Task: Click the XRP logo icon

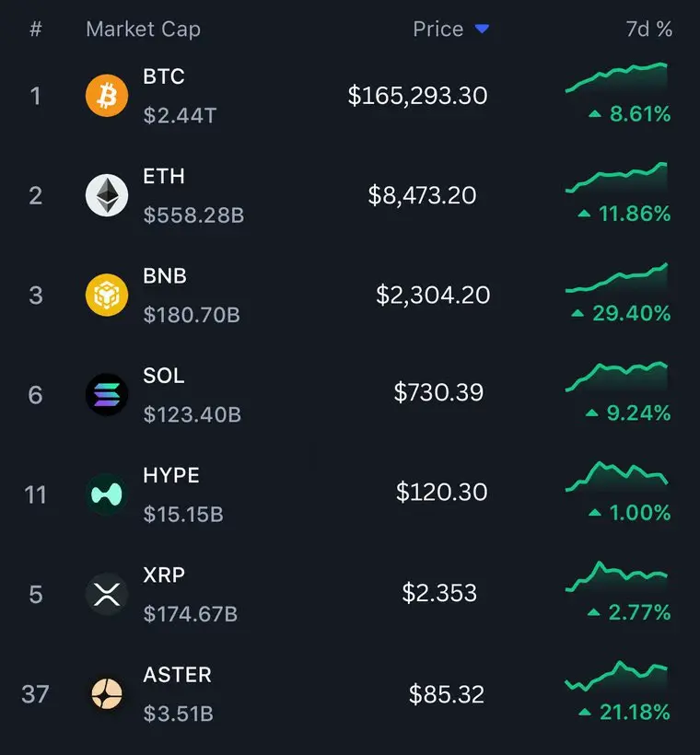Action: tap(107, 594)
